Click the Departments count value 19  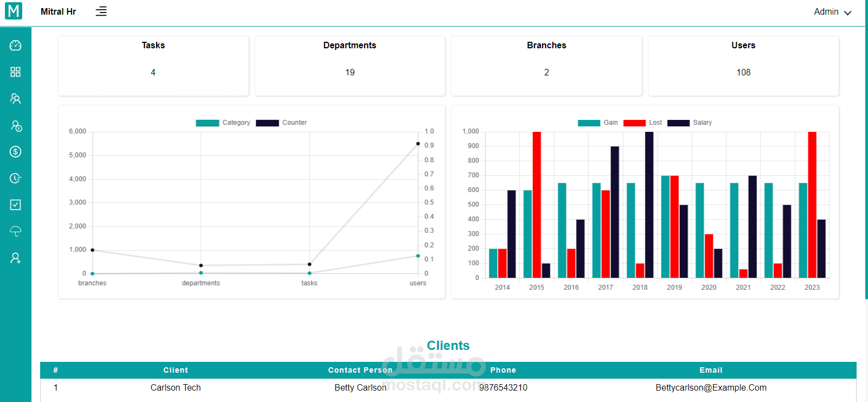click(x=350, y=72)
